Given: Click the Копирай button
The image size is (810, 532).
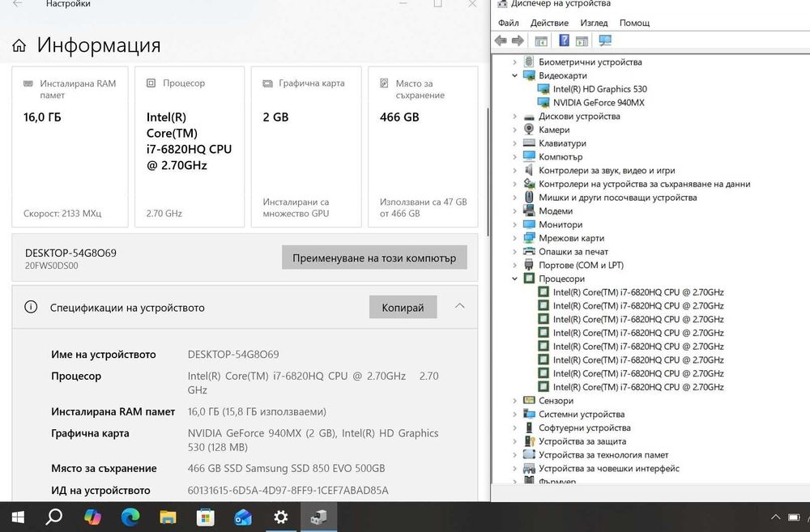Looking at the screenshot, I should coord(403,308).
